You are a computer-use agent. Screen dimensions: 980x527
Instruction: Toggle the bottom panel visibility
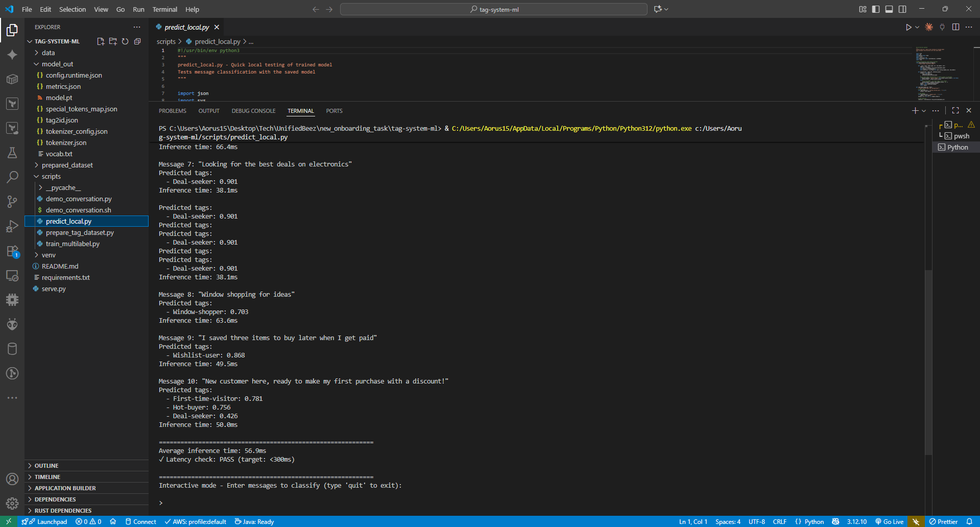point(889,9)
